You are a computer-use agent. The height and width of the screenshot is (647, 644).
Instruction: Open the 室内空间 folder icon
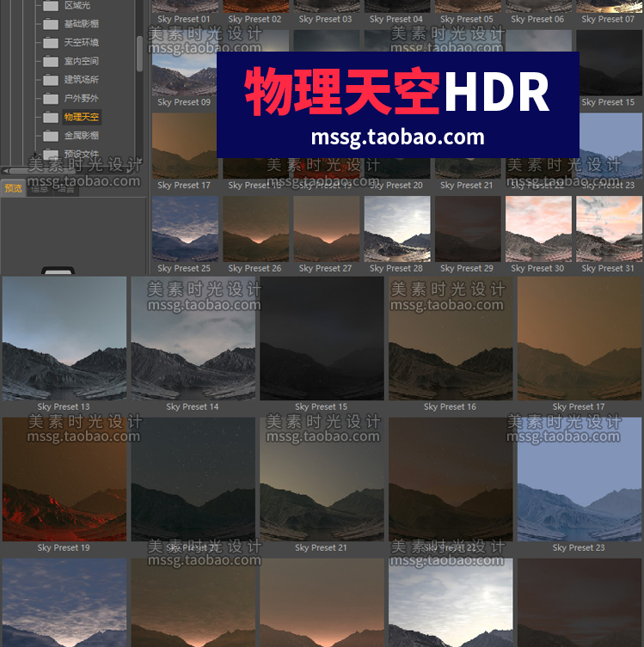click(50, 62)
